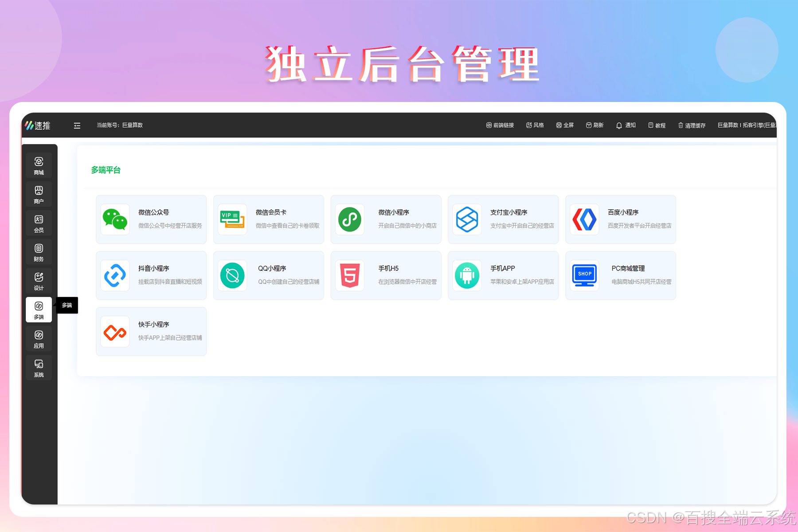Open the 微信公众号 WeChat icon
Screen dimensions: 798x532
(x=115, y=219)
